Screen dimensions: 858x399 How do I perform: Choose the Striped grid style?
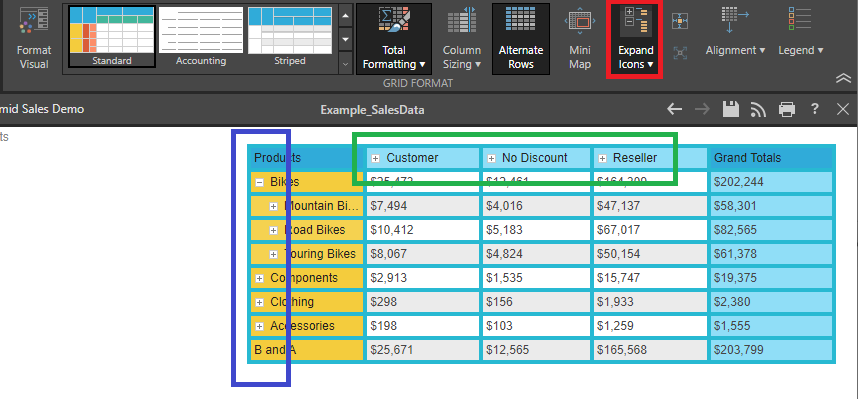(289, 36)
